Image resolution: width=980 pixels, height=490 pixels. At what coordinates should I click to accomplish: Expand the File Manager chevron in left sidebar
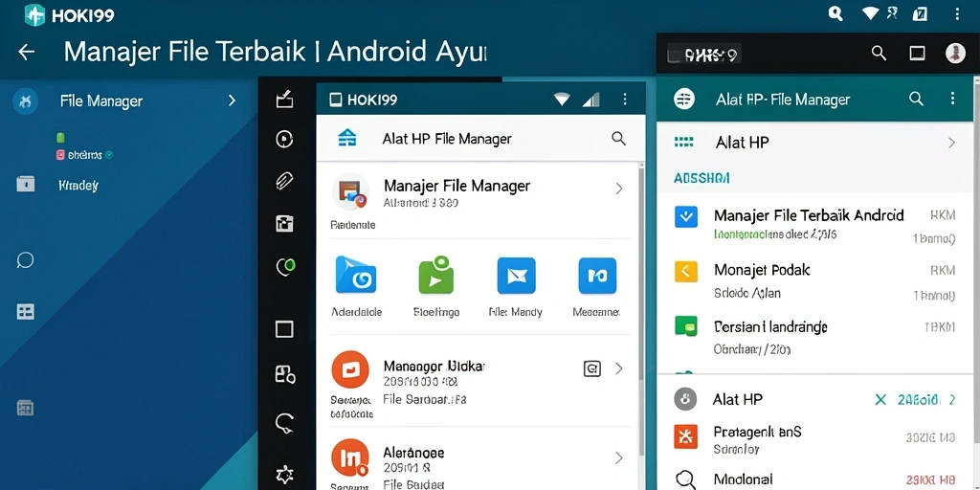(232, 100)
